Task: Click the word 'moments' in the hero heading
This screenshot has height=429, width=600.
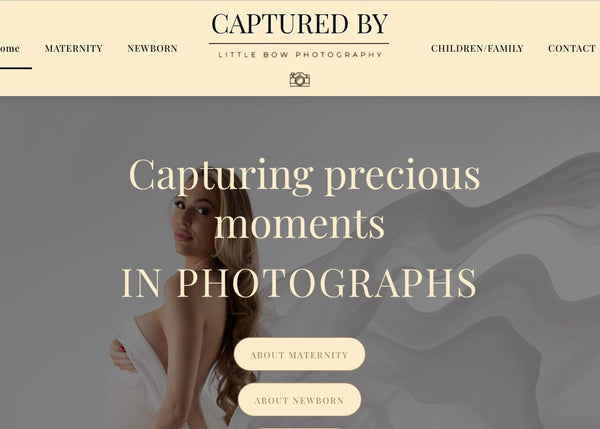Action: pos(299,224)
